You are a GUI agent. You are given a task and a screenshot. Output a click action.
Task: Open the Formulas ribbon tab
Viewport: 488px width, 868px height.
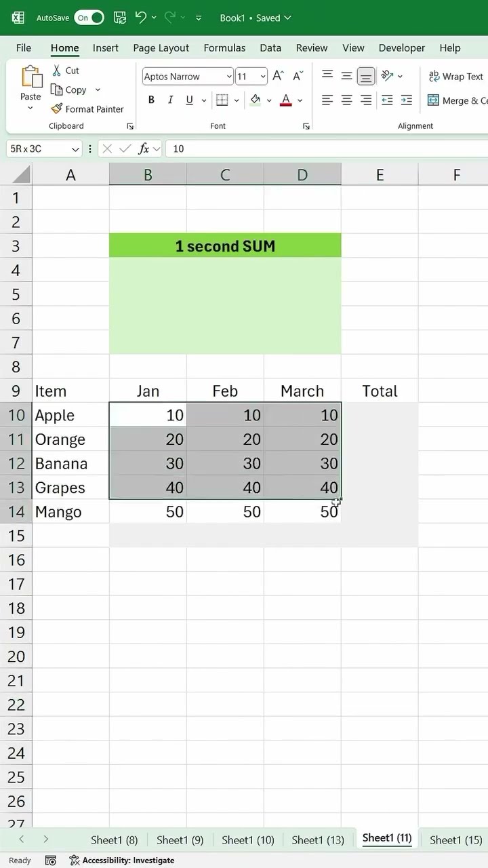coord(224,48)
